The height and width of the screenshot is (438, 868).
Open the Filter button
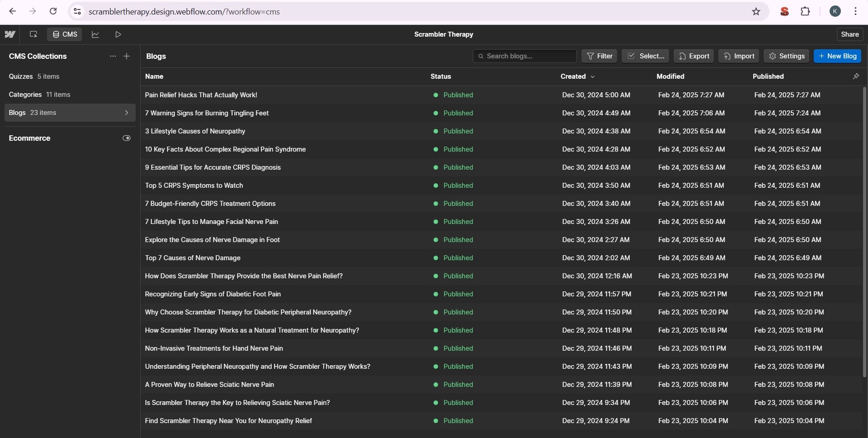coord(599,56)
